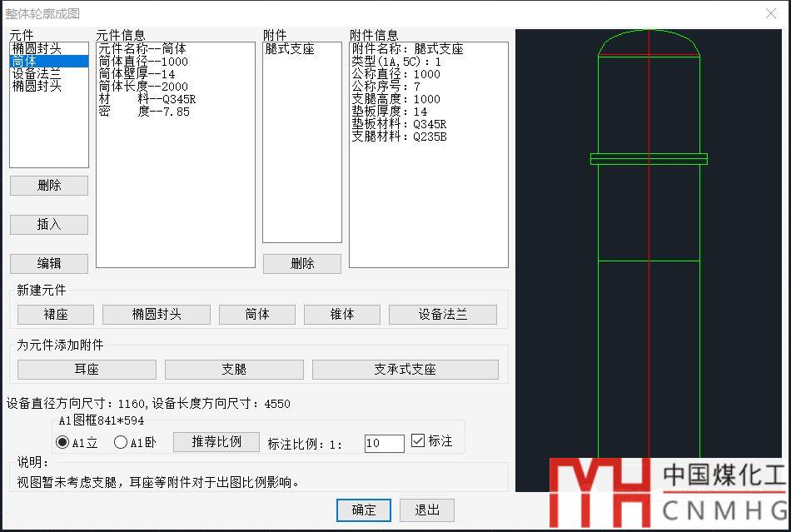Click the flange in the outline preview
Image resolution: width=791 pixels, height=532 pixels.
[x=649, y=159]
